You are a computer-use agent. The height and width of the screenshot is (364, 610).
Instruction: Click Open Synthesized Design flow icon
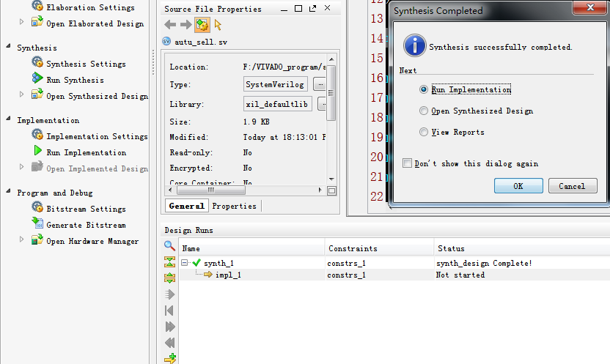(37, 94)
